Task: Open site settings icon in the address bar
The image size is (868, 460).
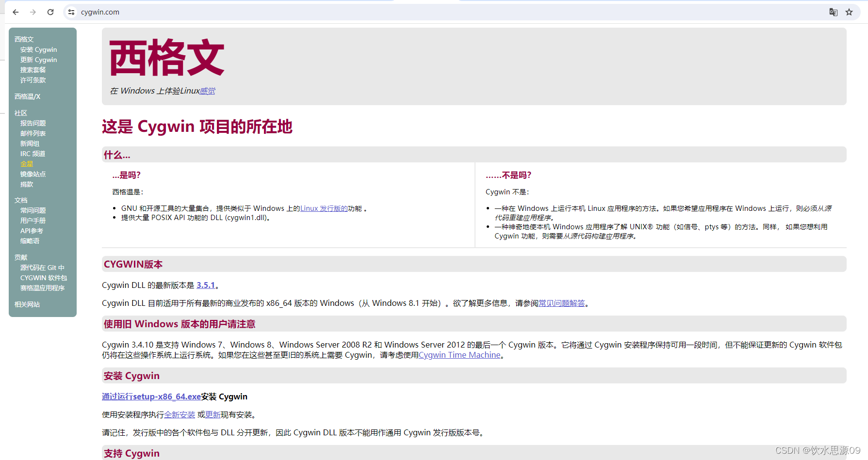Action: point(71,12)
